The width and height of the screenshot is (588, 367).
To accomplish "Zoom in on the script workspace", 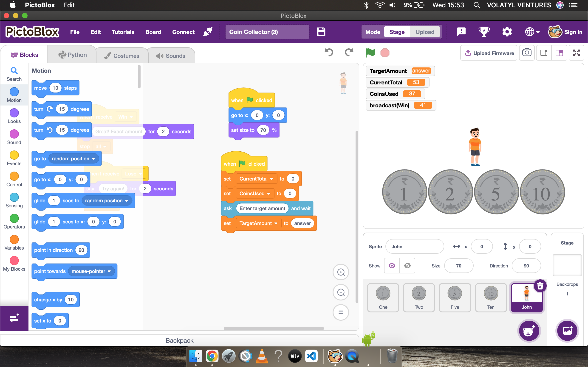I will pyautogui.click(x=341, y=272).
